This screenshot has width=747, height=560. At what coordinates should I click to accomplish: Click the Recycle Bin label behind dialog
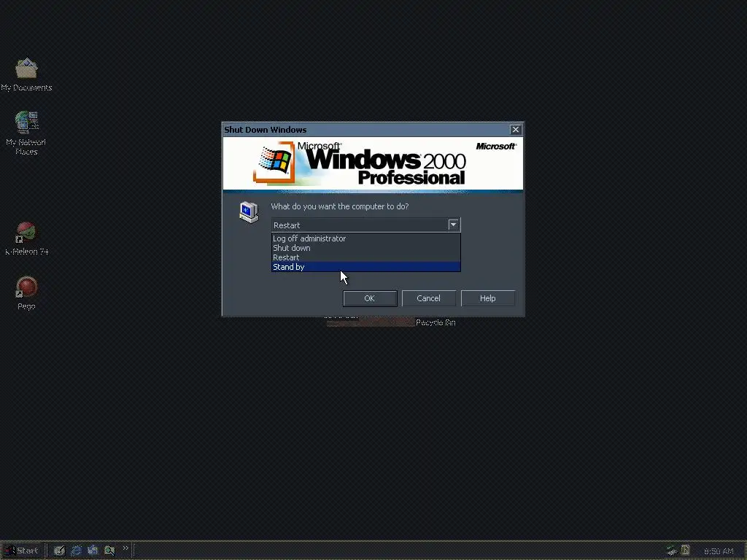[436, 323]
